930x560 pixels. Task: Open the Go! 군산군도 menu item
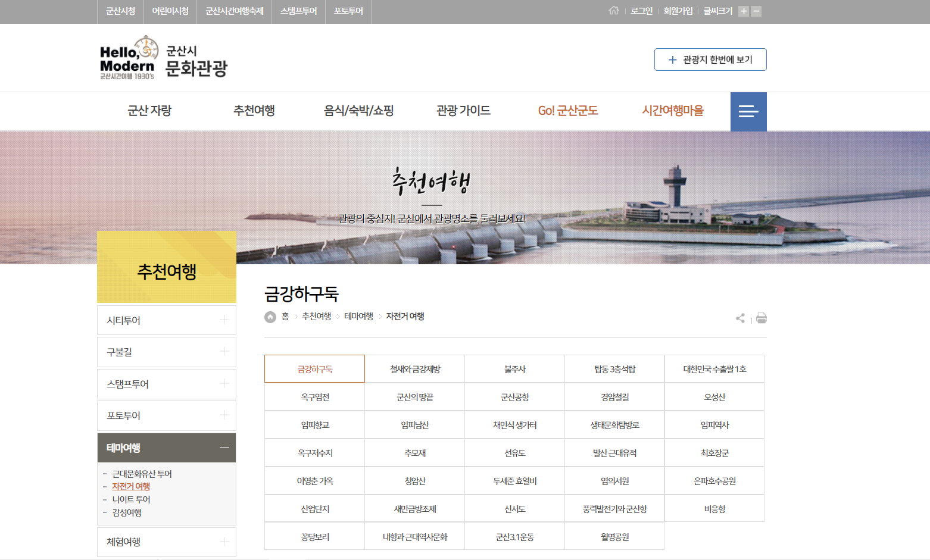click(x=568, y=111)
